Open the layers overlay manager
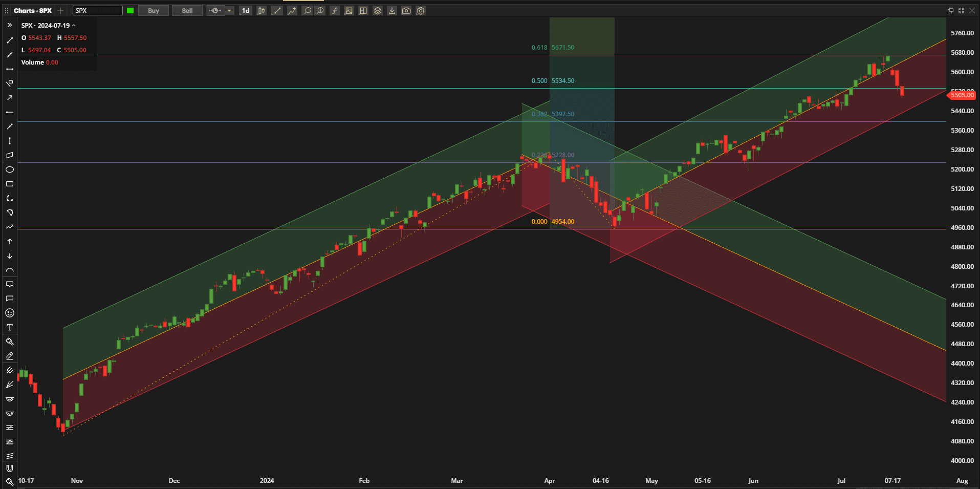This screenshot has width=980, height=489. [378, 11]
